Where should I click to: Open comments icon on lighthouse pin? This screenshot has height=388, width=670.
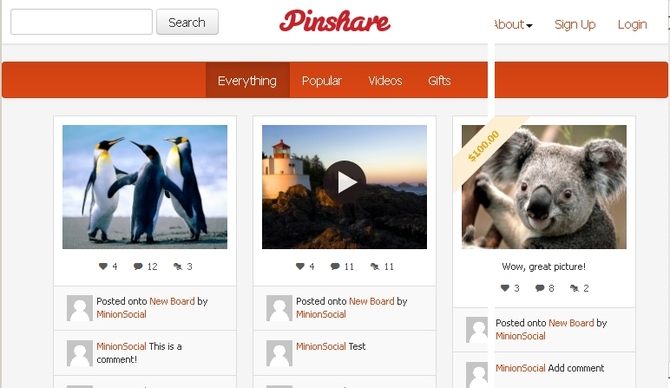tap(335, 266)
